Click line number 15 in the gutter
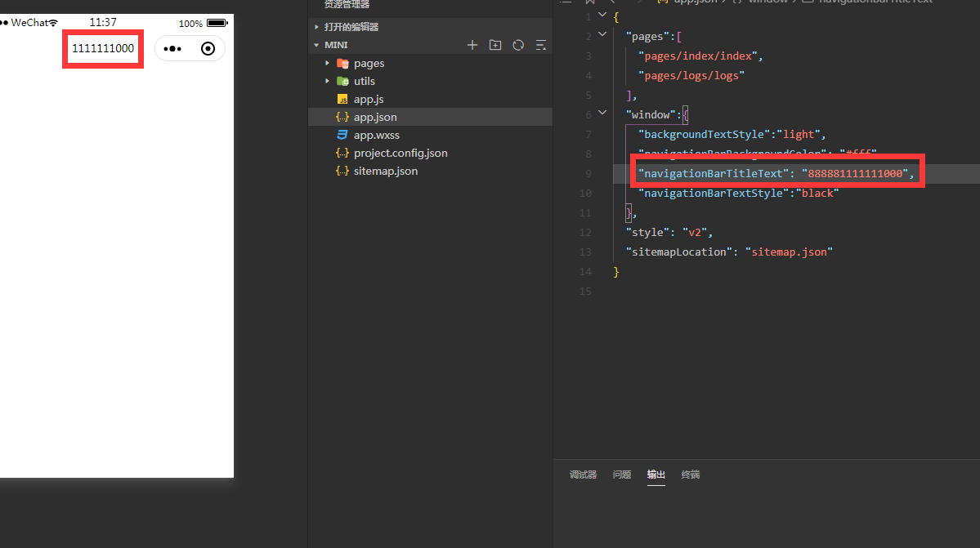Image resolution: width=980 pixels, height=548 pixels. (585, 292)
